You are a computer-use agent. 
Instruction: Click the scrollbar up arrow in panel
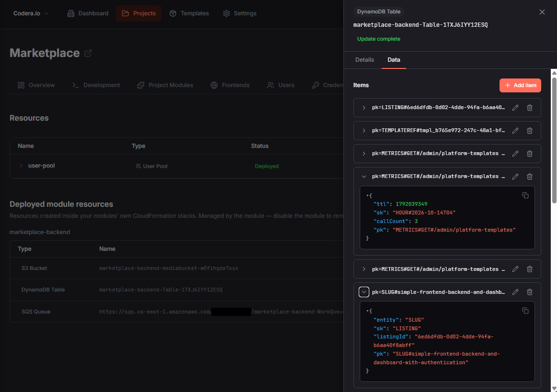pos(554,73)
